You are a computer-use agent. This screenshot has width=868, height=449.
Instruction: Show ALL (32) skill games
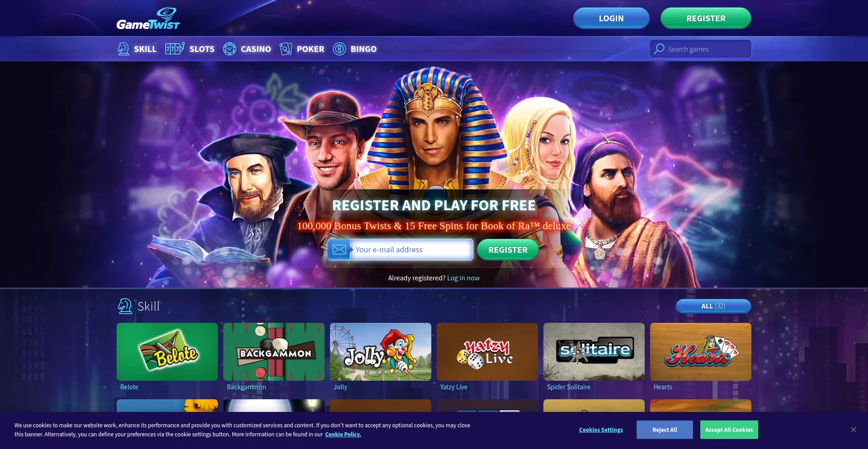(713, 306)
